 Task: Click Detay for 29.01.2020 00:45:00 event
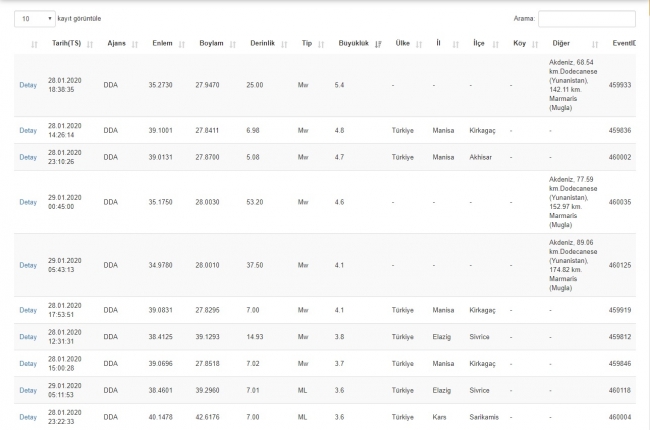[x=28, y=202]
